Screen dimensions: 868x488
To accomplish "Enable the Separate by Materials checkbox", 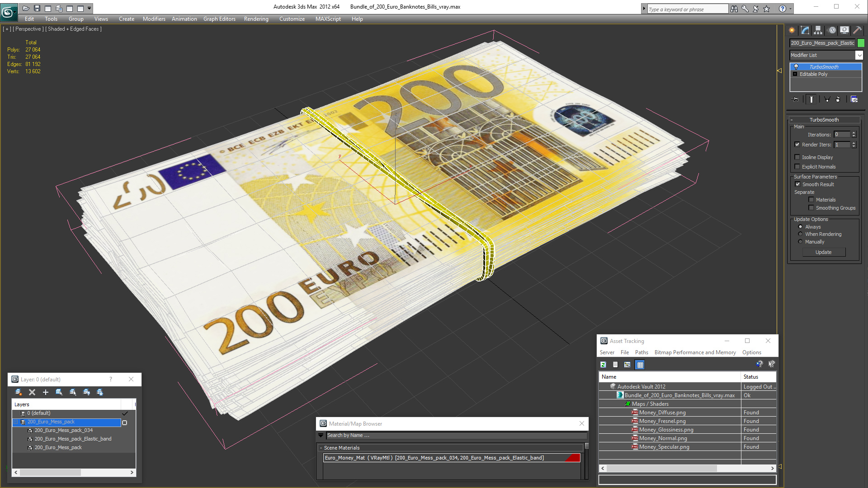I will click(811, 200).
